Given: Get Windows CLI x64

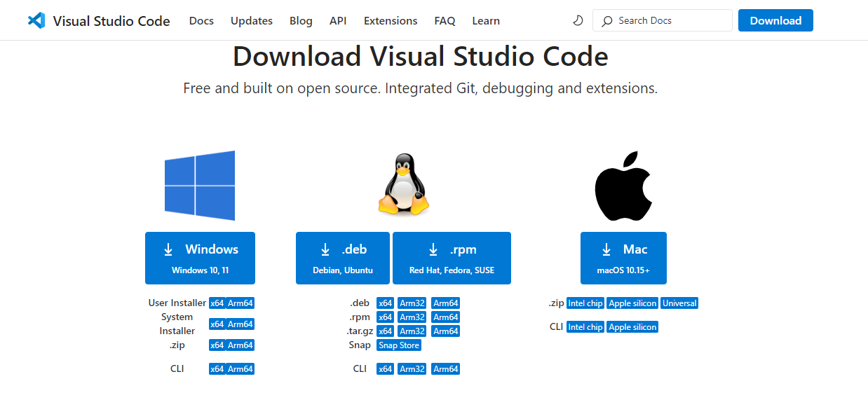Looking at the screenshot, I should click(217, 369).
